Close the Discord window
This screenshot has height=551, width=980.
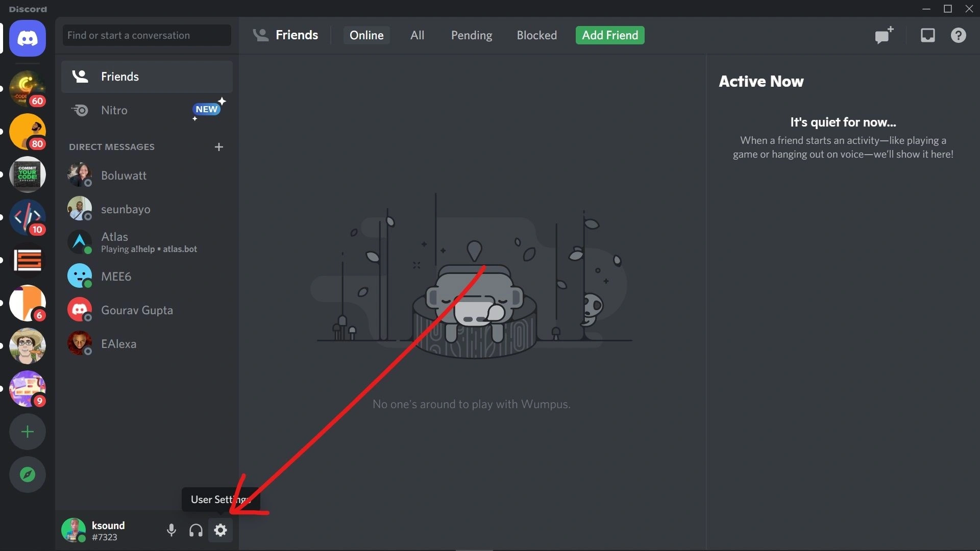tap(969, 9)
